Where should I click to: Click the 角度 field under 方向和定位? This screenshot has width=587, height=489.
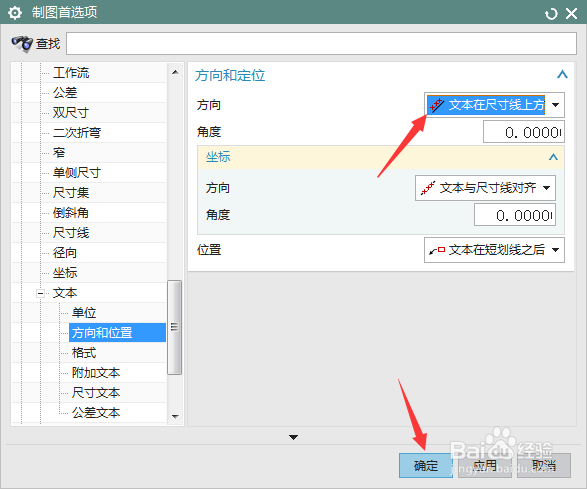(x=524, y=132)
